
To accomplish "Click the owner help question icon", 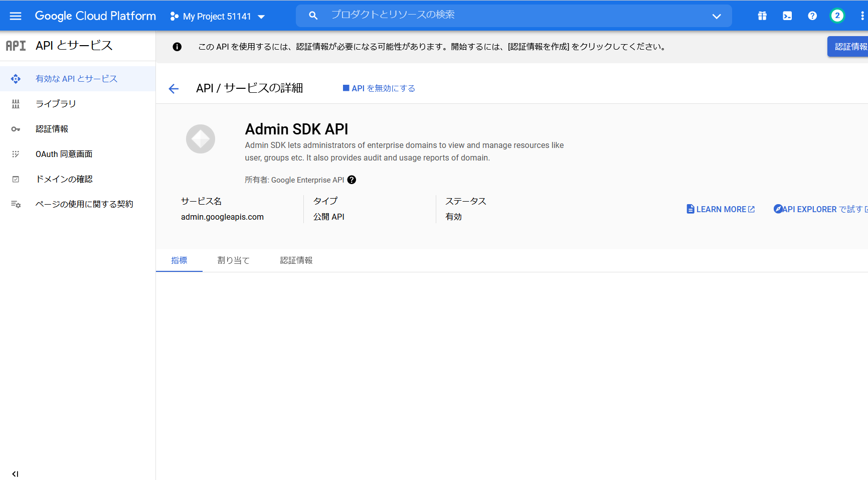I will pos(352,180).
